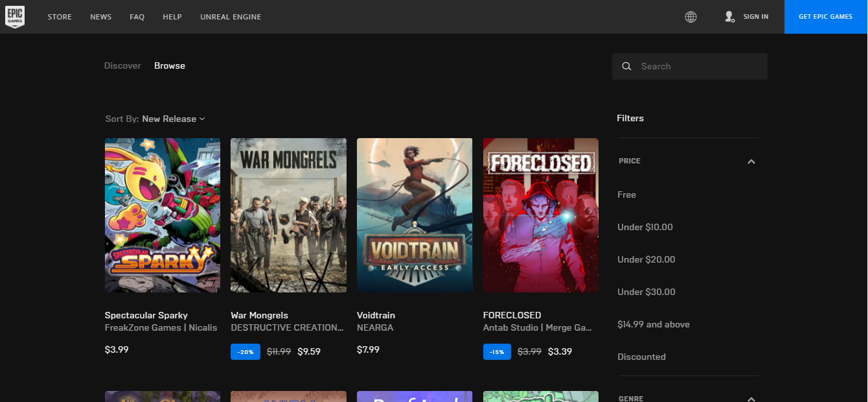Image resolution: width=868 pixels, height=402 pixels.
Task: Click the Antab Studio publisher text
Action: point(538,327)
